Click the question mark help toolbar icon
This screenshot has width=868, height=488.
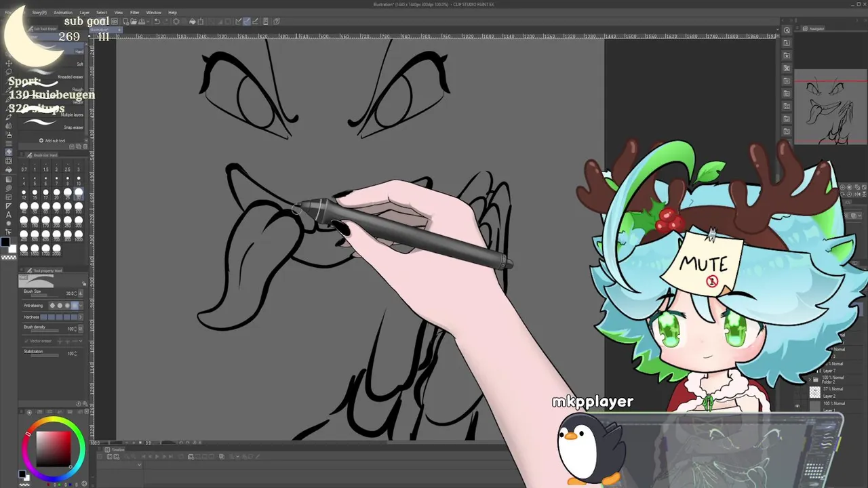tap(276, 22)
